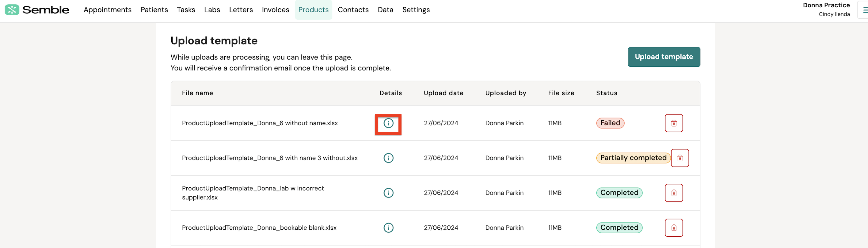Select file name 'ProductUploadTemplate_Donna_lab w incorrect supplier.xlsx'
Screen dimensions: 868x248
(253, 193)
